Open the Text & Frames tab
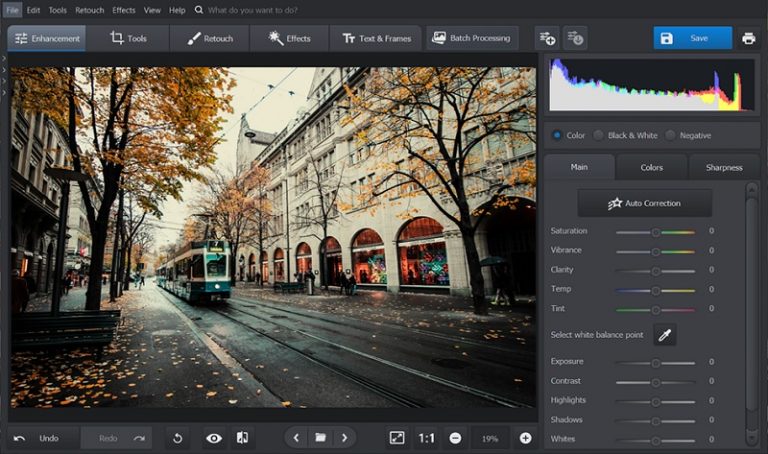This screenshot has height=454, width=768. pos(376,38)
